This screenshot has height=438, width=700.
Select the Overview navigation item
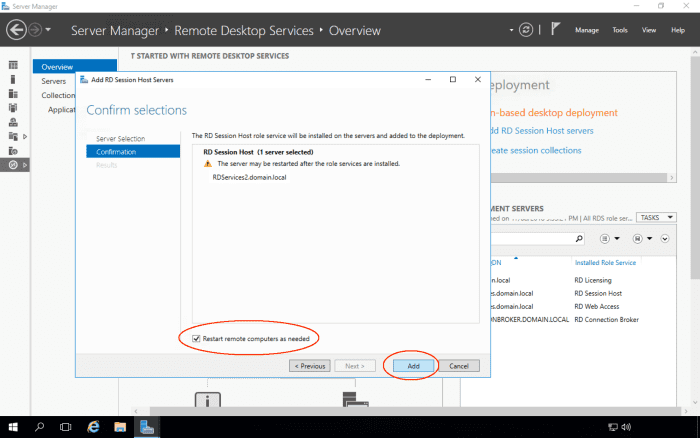point(75,67)
